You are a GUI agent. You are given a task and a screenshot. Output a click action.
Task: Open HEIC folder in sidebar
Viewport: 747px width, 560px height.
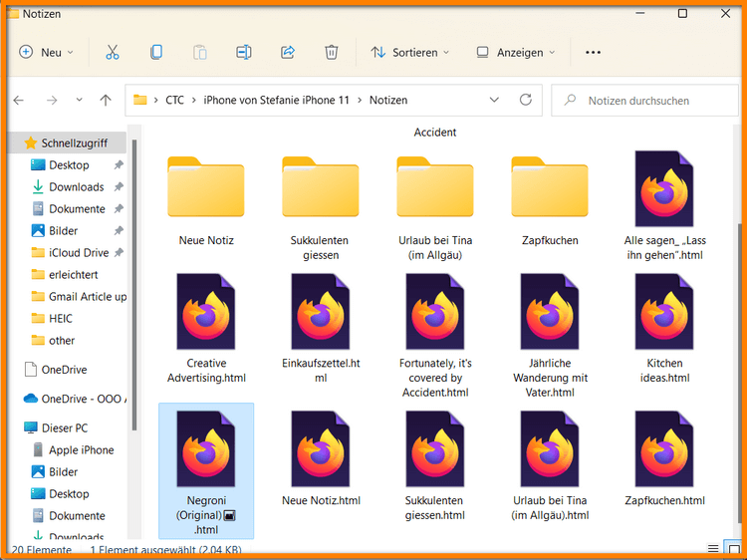(x=61, y=319)
